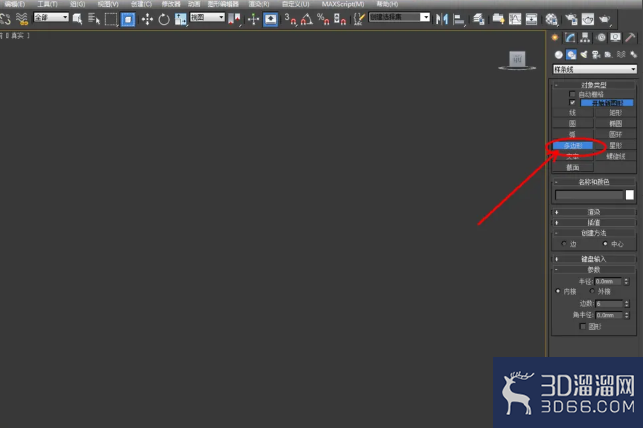Open Render Setup teapot icon
The width and height of the screenshot is (643, 428).
point(571,19)
